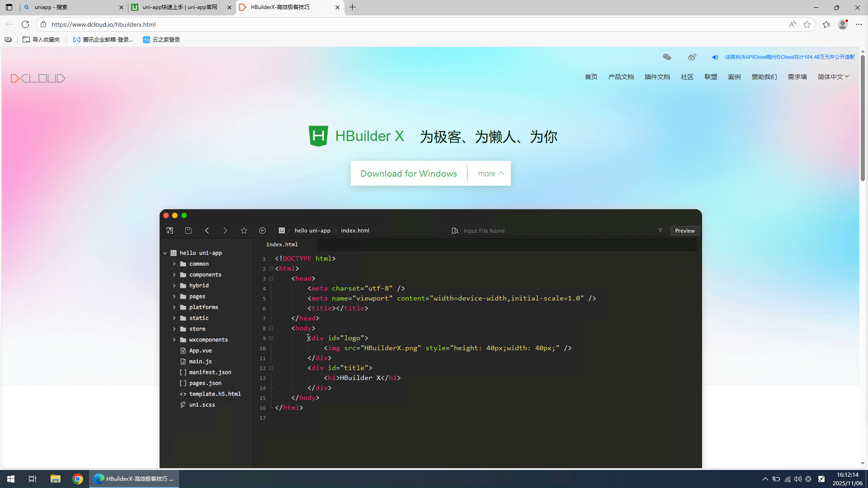The width and height of the screenshot is (868, 488).
Task: Open the browser tab actions menu
Action: click(9, 7)
